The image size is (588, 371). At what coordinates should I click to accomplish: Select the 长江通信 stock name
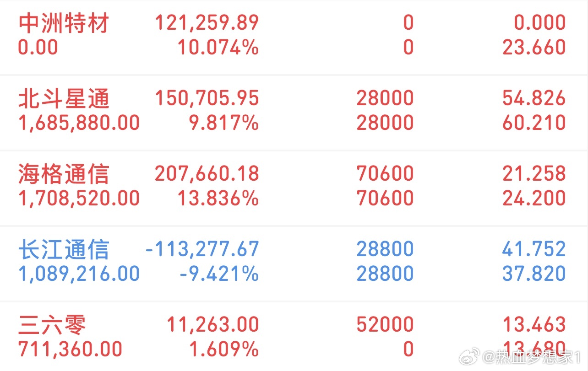pyautogui.click(x=64, y=249)
